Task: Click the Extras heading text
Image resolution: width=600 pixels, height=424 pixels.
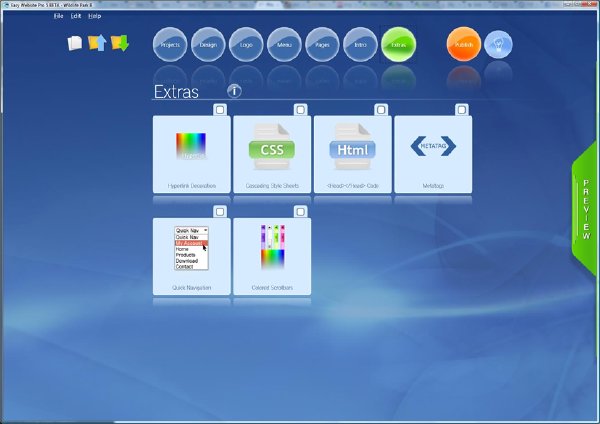Action: [176, 92]
